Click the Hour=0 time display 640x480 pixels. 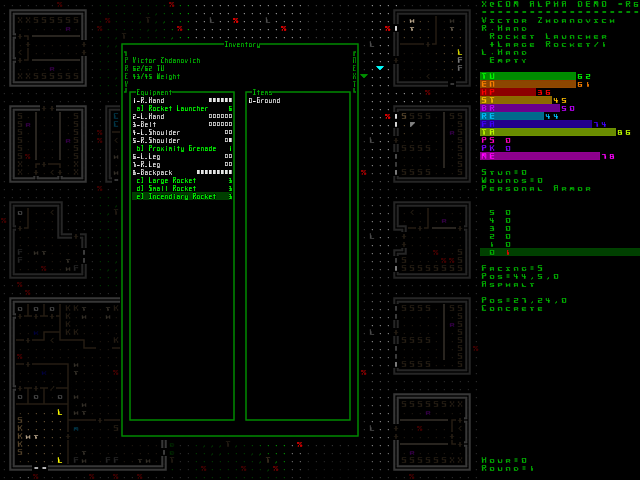pyautogui.click(x=504, y=460)
